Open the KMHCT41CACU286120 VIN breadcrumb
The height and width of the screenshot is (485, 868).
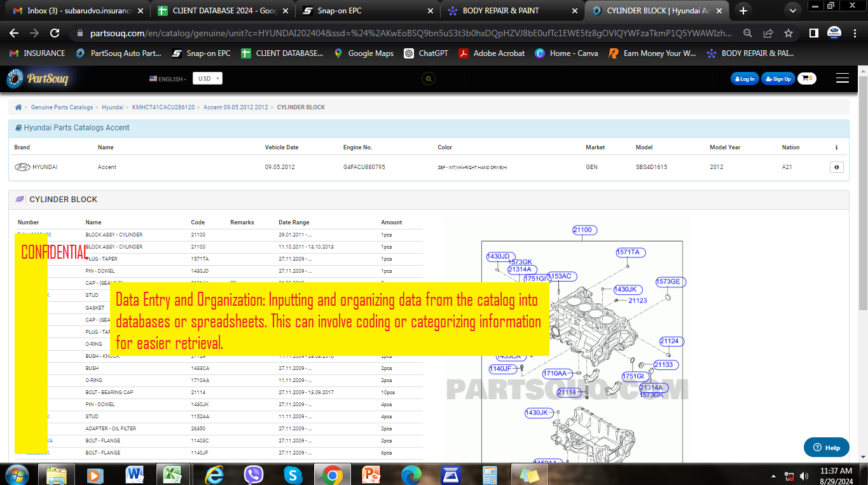point(163,107)
